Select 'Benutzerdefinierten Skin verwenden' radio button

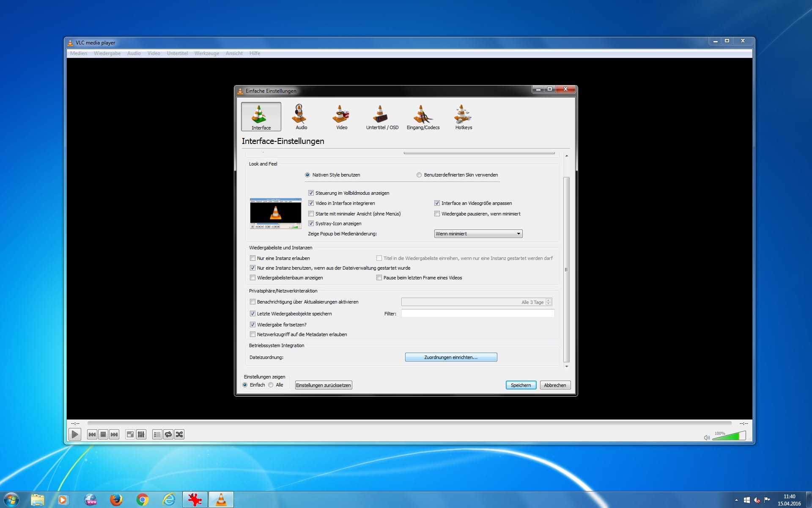tap(419, 175)
